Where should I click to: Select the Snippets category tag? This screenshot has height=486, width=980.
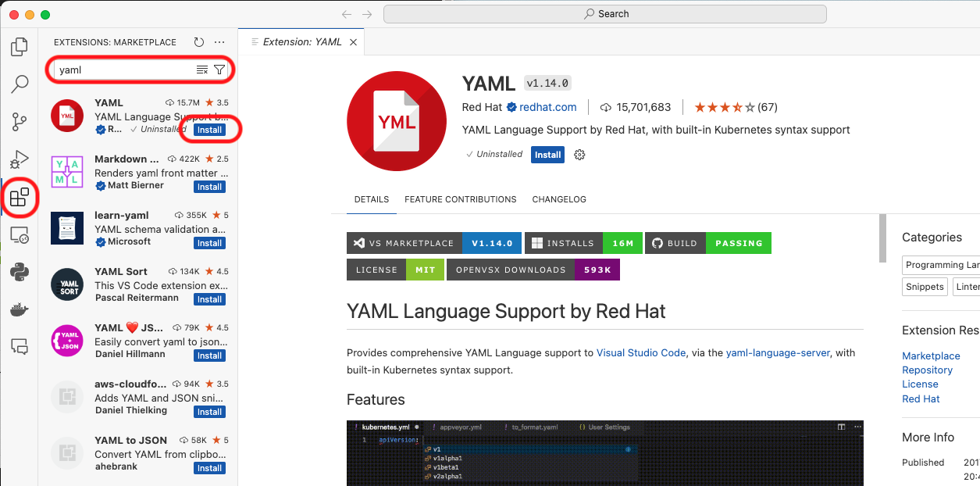click(925, 287)
